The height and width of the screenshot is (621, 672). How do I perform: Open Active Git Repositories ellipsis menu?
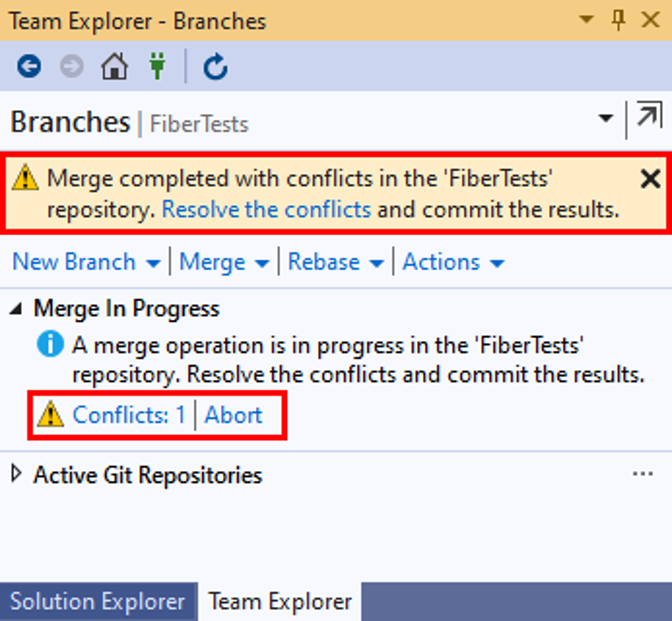(x=643, y=474)
